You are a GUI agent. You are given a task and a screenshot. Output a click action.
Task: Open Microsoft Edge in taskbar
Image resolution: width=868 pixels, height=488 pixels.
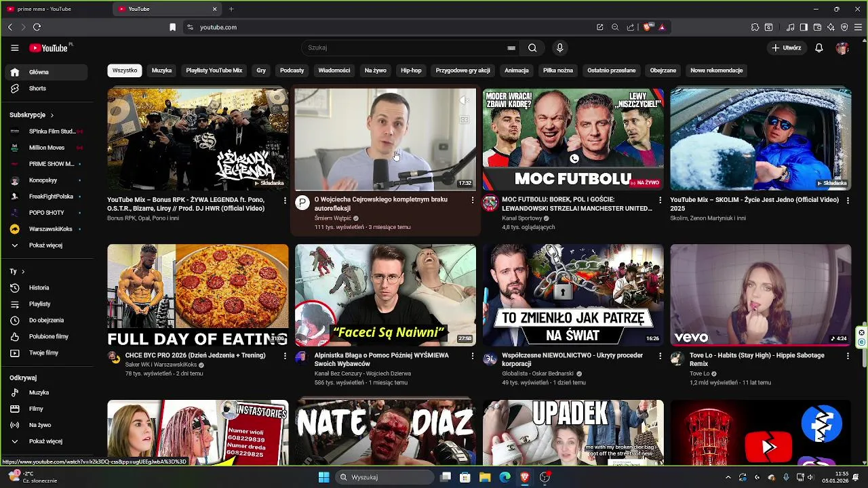(505, 477)
